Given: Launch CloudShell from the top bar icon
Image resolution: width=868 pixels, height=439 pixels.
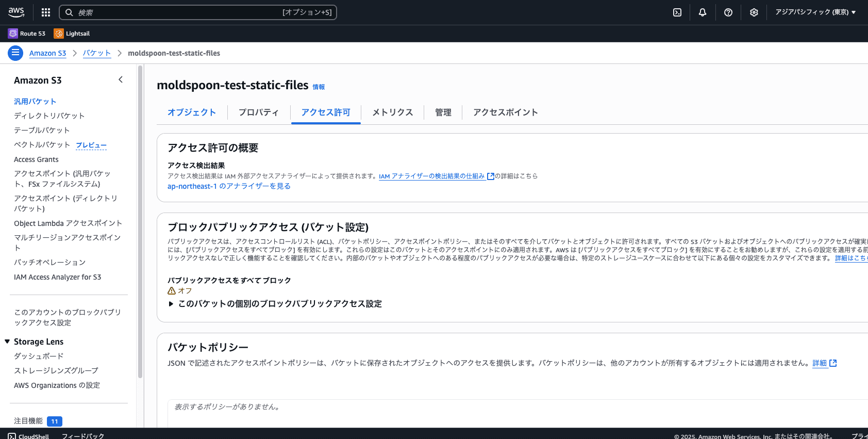Looking at the screenshot, I should pos(677,12).
